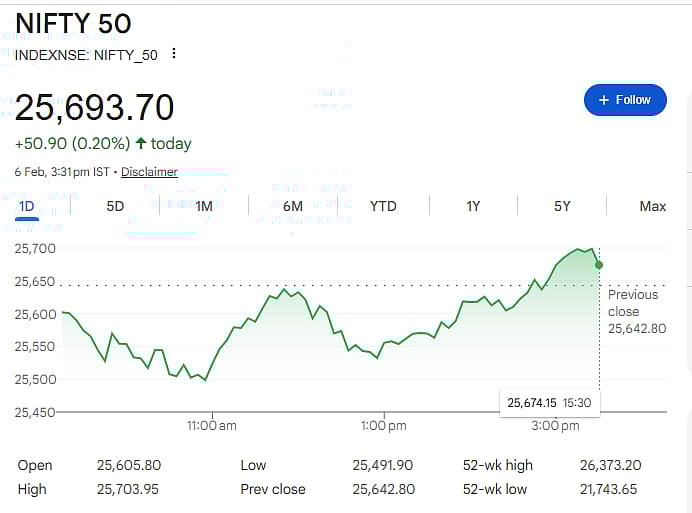The image size is (692, 513).
Task: Open the three-dot more options menu
Action: (x=174, y=54)
